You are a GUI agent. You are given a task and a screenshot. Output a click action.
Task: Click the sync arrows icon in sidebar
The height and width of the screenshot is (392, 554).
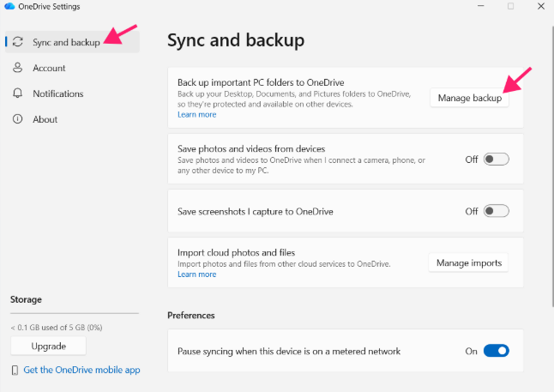point(18,42)
